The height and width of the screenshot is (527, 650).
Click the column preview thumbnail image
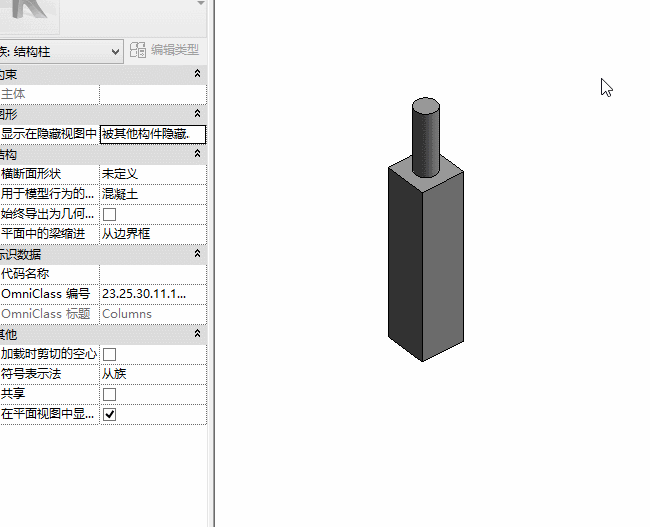tap(29, 15)
